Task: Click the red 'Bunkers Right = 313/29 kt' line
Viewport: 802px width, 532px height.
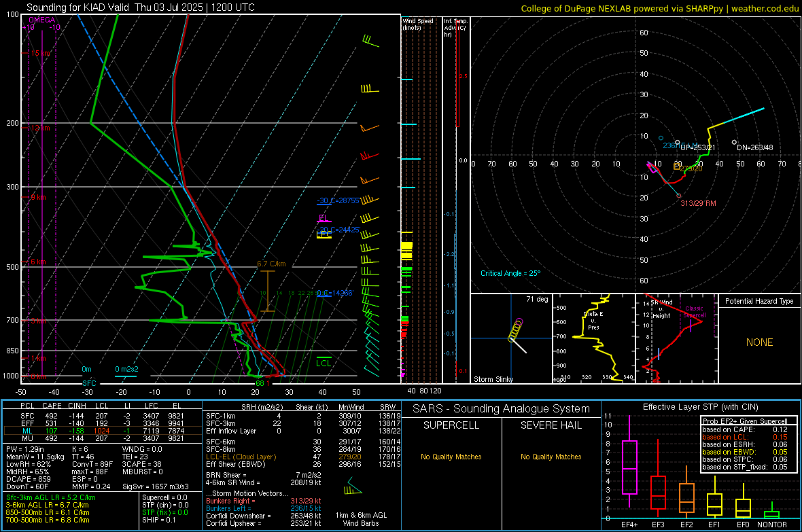Action: (264, 501)
